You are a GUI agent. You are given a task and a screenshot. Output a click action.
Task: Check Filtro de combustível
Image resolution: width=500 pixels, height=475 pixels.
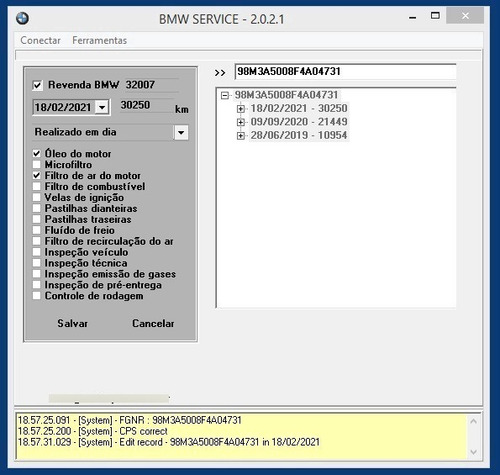(36, 186)
